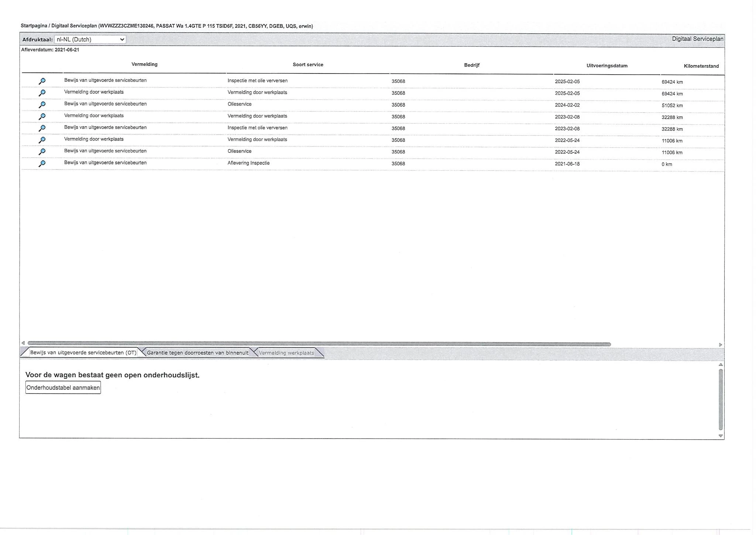Click the horizontal scrollbar thumb in table
756x535 pixels.
click(319, 344)
